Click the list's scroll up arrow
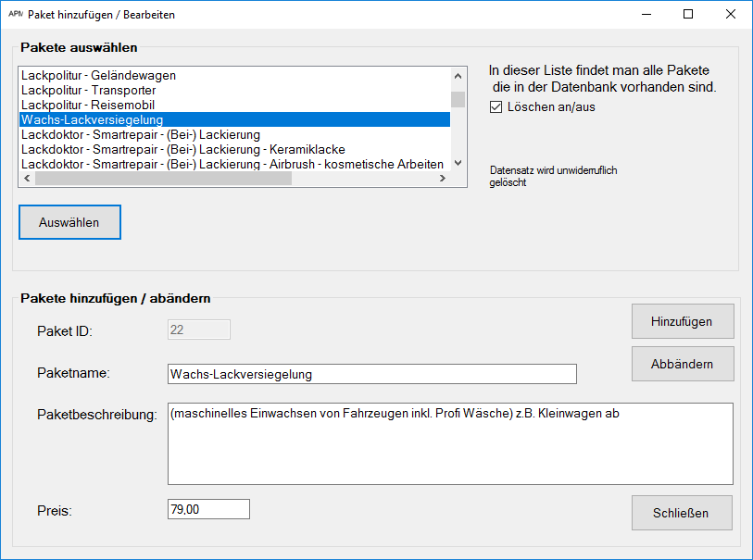This screenshot has width=753, height=560. [x=458, y=76]
